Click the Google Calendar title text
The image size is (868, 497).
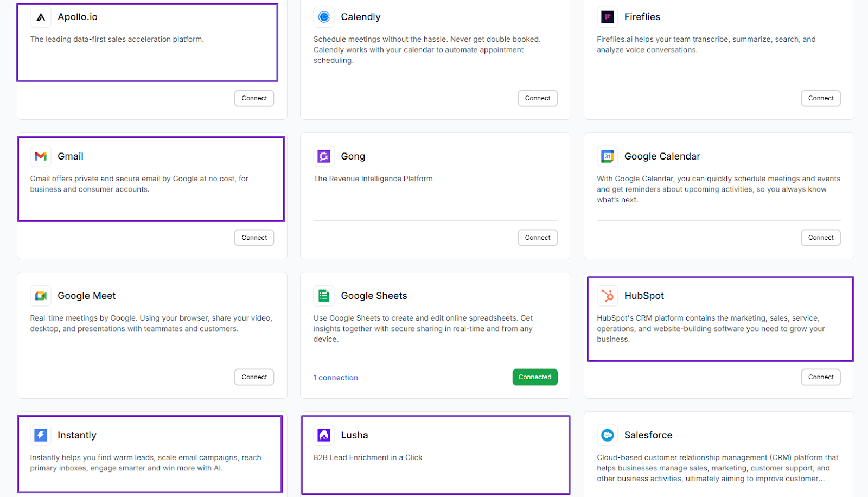(x=662, y=156)
